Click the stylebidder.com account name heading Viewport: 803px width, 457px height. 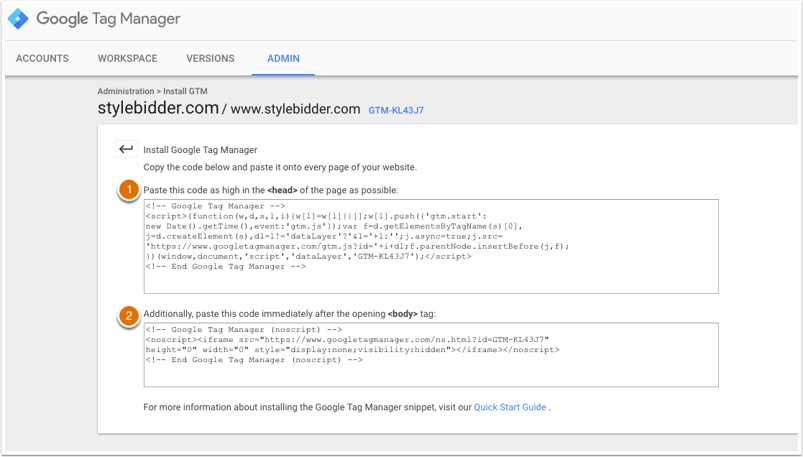pos(158,108)
